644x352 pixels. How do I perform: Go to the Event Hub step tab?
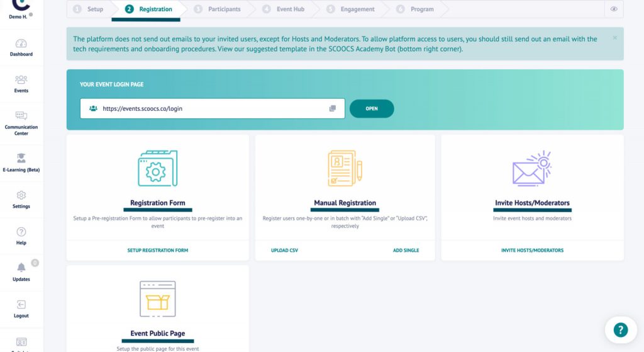pyautogui.click(x=284, y=9)
